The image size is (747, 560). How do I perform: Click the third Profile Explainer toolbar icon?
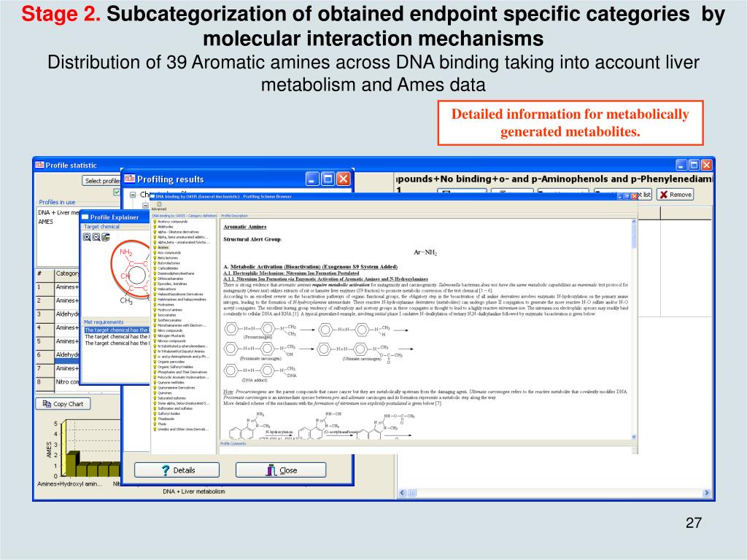(106, 237)
